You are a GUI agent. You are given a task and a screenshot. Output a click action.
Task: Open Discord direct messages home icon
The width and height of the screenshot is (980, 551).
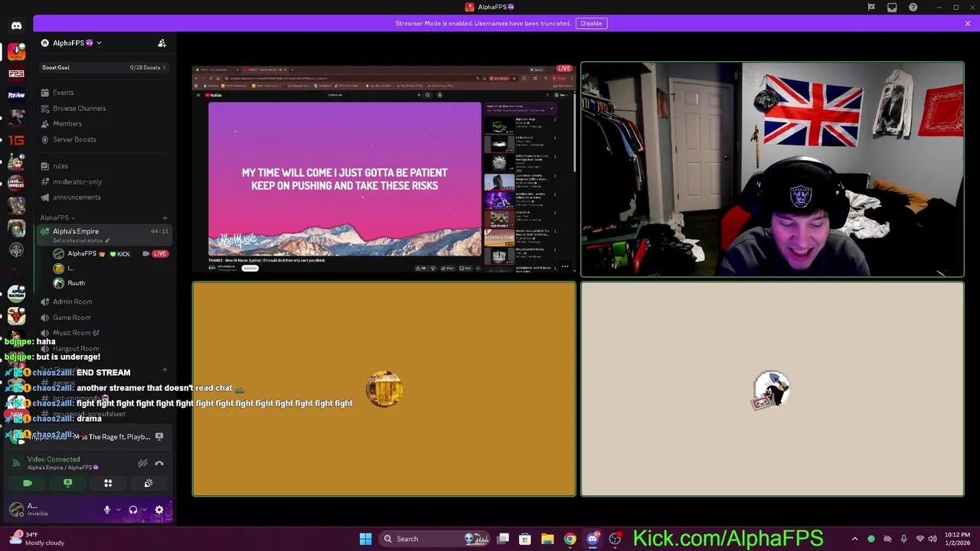click(16, 26)
